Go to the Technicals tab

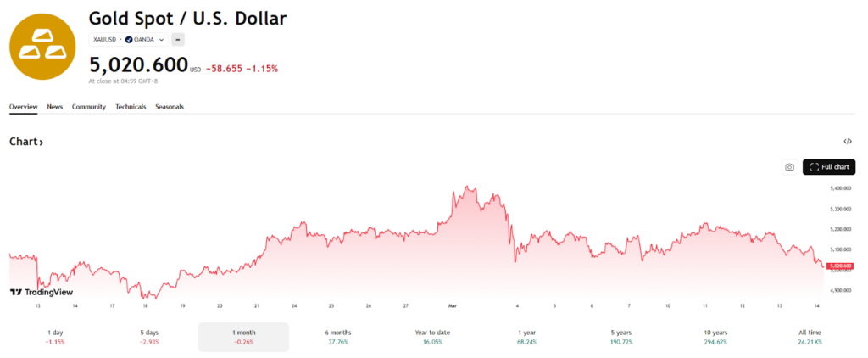[x=131, y=107]
